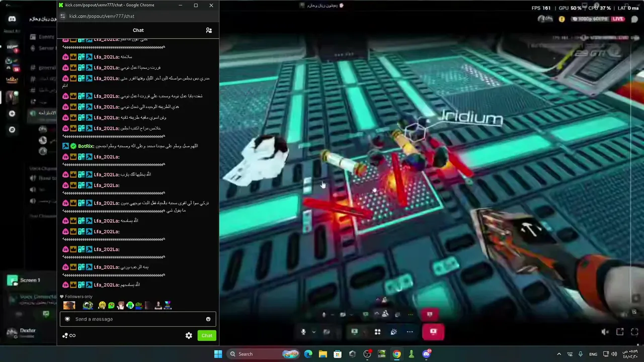Toggle microphone mute in call controls
Viewport: 644px width, 362px height.
click(x=303, y=332)
